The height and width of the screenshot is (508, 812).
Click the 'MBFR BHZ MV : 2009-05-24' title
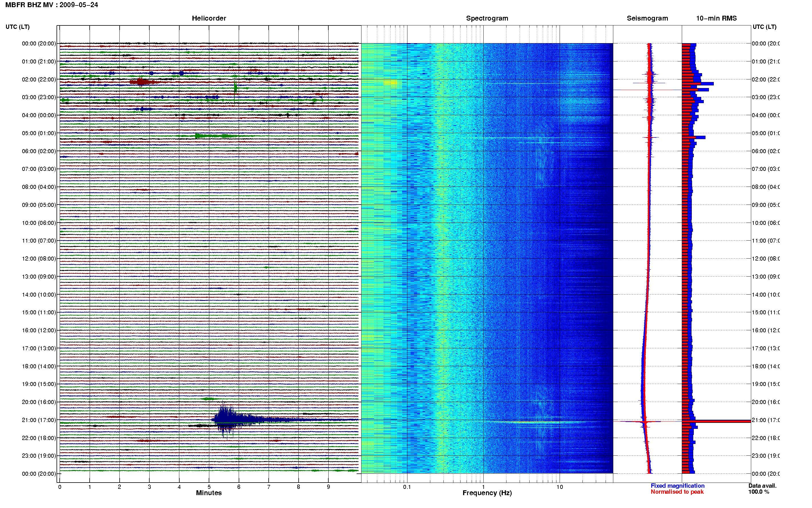click(x=52, y=5)
